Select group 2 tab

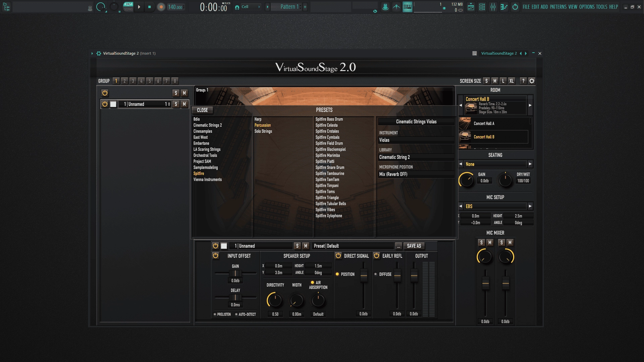[x=124, y=81]
